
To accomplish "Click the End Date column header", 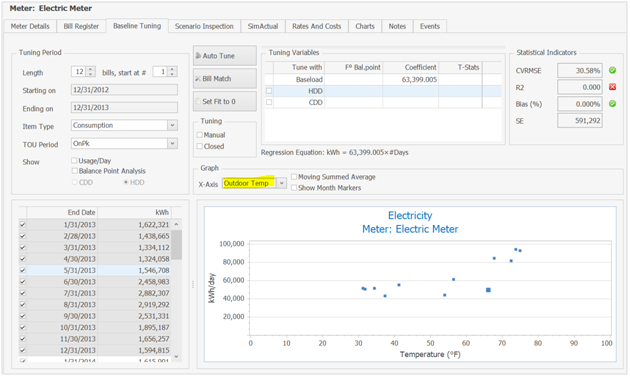I will (62, 213).
